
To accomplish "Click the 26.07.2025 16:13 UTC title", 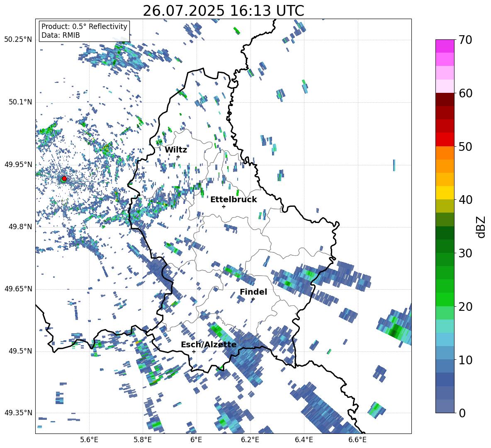I will [x=224, y=11].
